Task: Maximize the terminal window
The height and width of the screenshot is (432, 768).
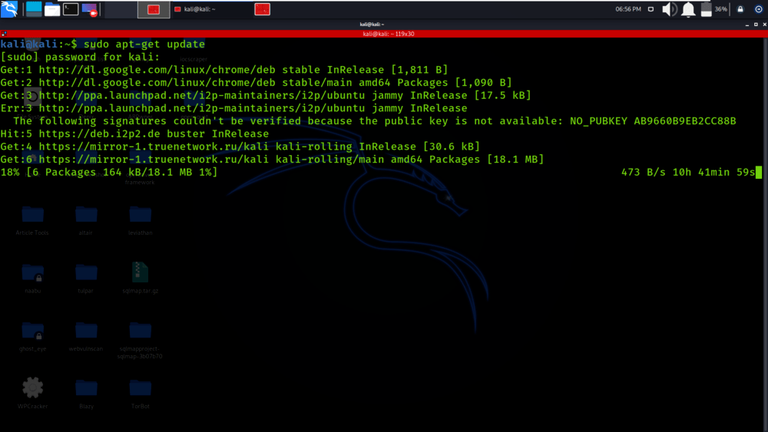Action: point(756,24)
